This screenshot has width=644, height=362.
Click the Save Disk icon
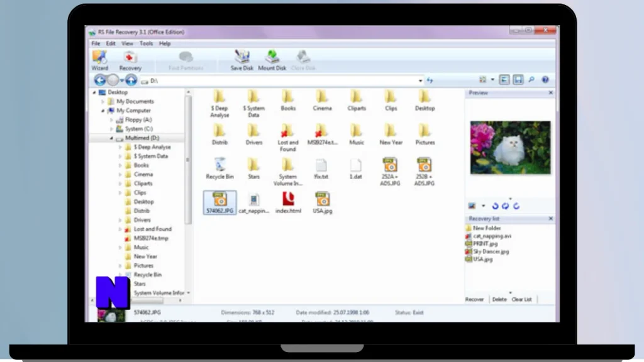tap(242, 60)
